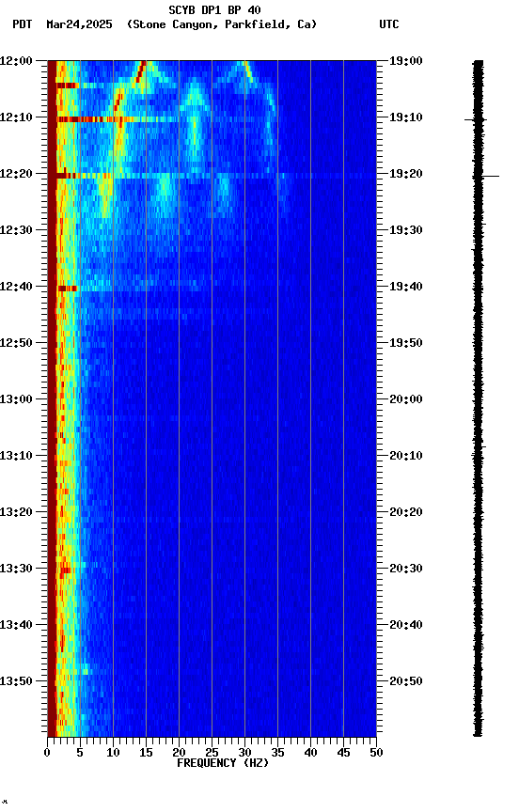Click the '40' frequency axis tick label
Viewport: 519px width, 812px height.
pyautogui.click(x=310, y=753)
